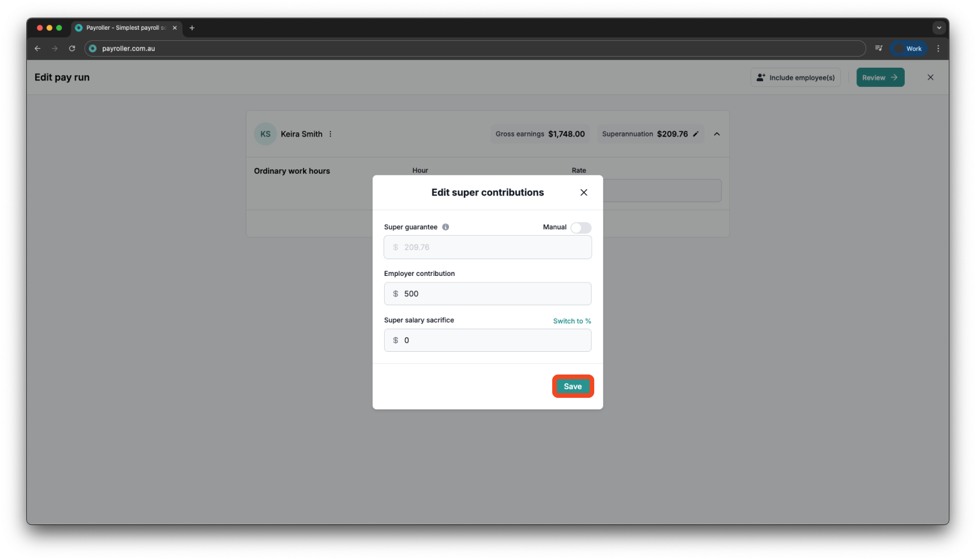Click the reading list icon in the toolbar

tap(878, 48)
